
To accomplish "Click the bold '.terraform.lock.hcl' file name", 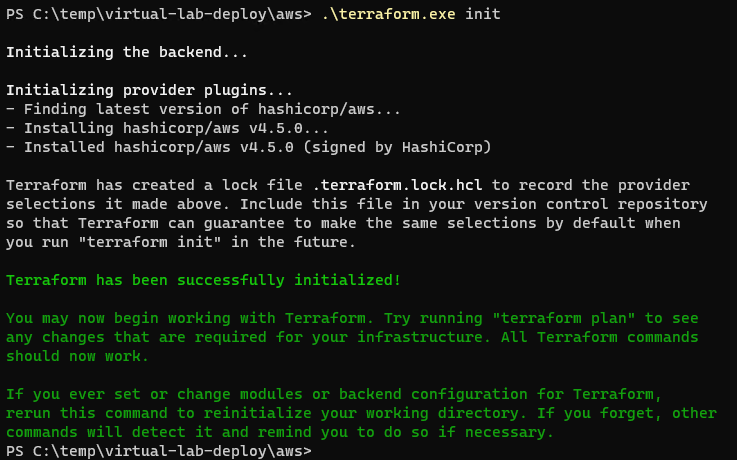I will 398,185.
